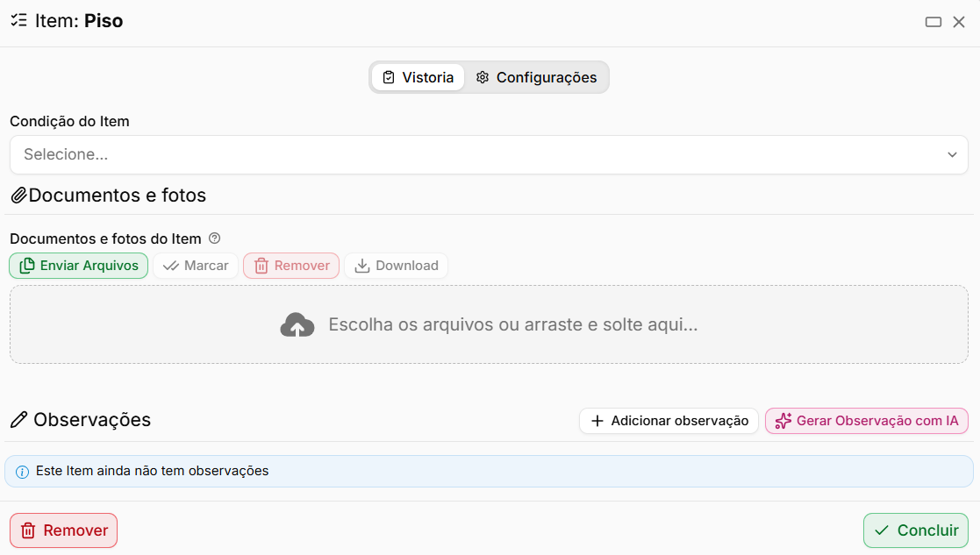
Task: Click the 'Condição do Item' label
Action: pos(69,121)
